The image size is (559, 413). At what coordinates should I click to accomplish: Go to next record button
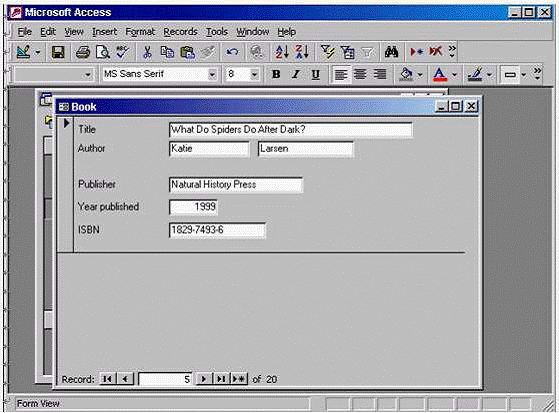[x=204, y=379]
